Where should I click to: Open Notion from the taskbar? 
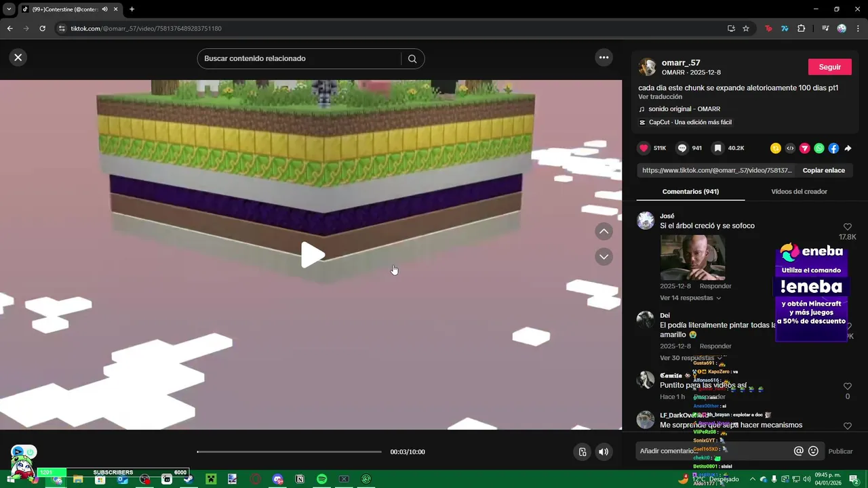pyautogui.click(x=300, y=479)
